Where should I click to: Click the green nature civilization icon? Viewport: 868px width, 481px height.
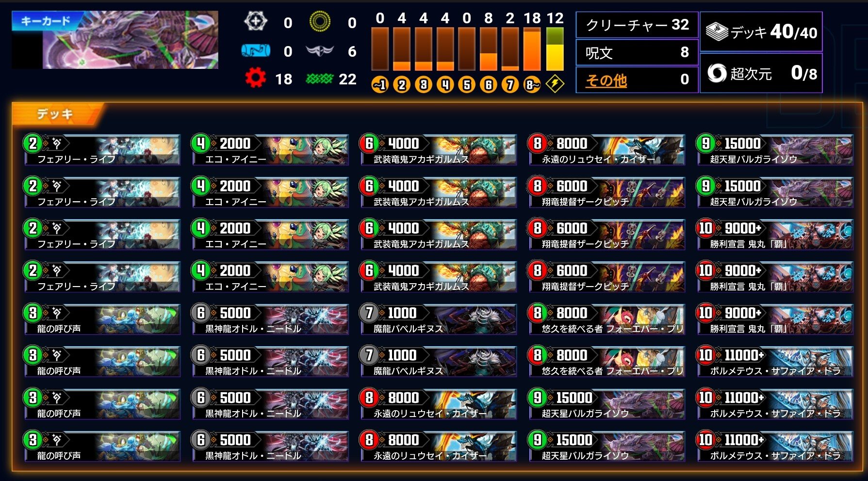pos(319,79)
